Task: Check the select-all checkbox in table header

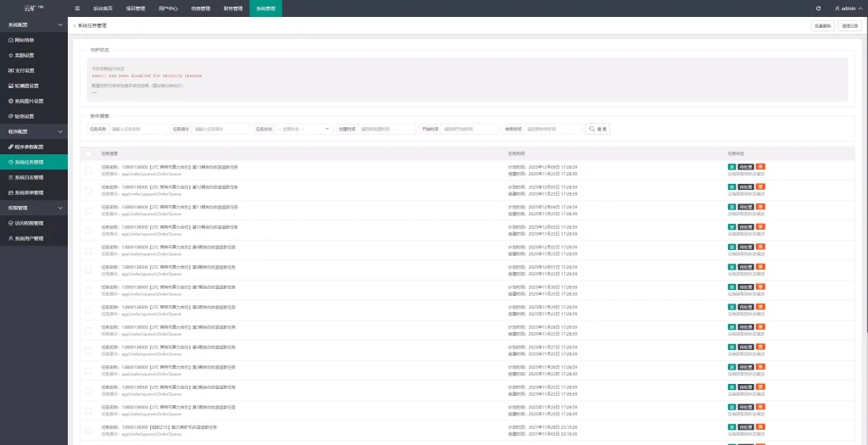Action: (x=88, y=153)
